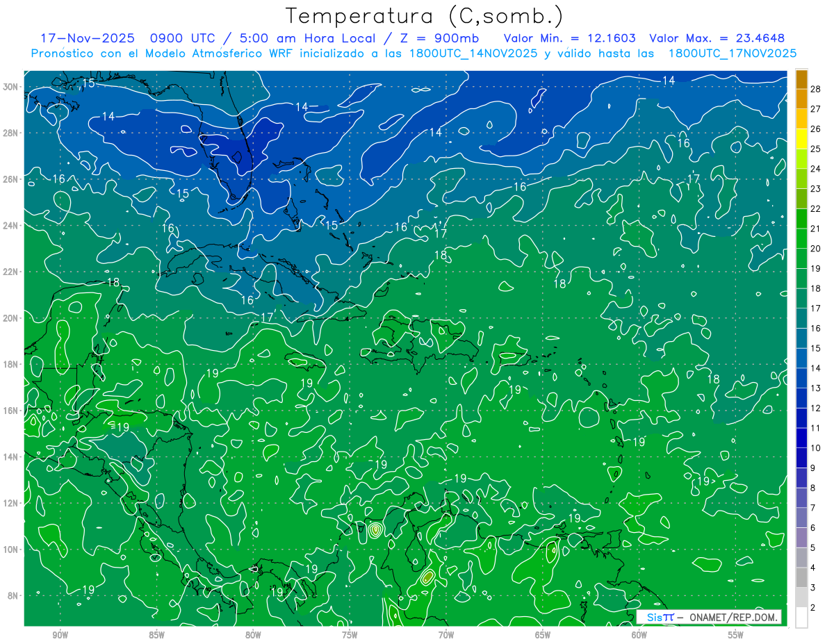Click the "Valor Min. = 12.1603" value

coord(569,38)
